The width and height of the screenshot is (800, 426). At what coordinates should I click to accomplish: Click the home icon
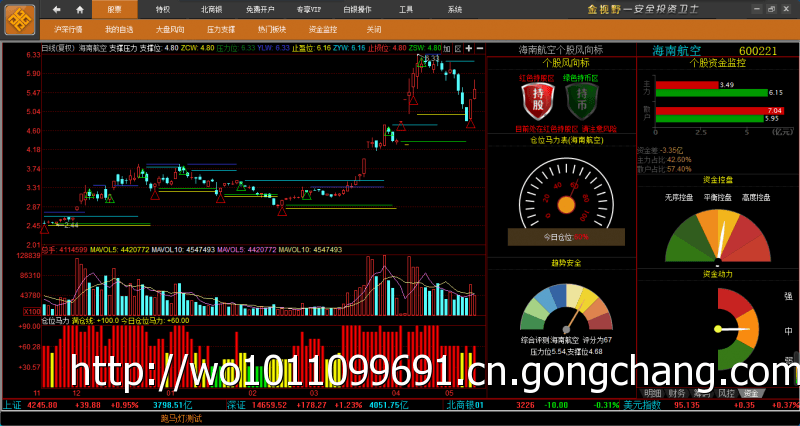pos(80,9)
